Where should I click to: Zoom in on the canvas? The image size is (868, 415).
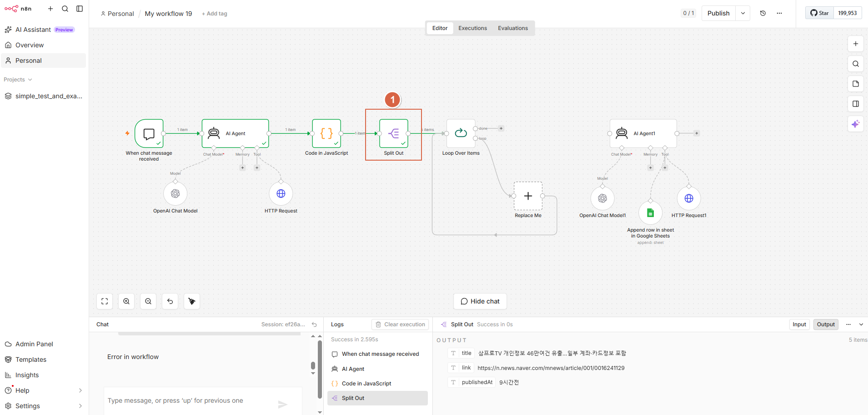(126, 301)
